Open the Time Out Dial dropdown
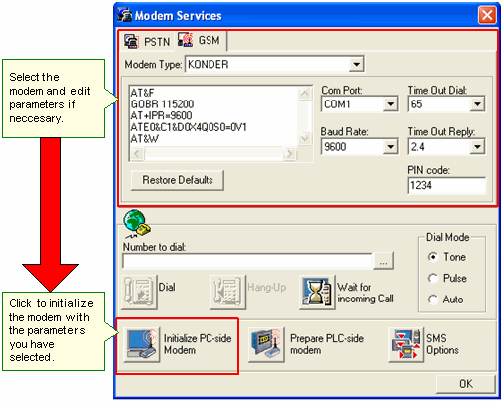503x402 pixels. tap(477, 104)
